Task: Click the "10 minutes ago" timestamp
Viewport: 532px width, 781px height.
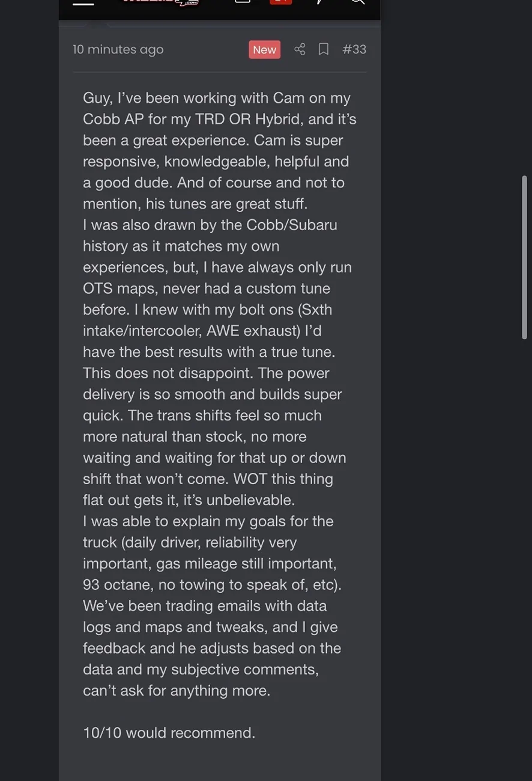Action: (x=118, y=49)
